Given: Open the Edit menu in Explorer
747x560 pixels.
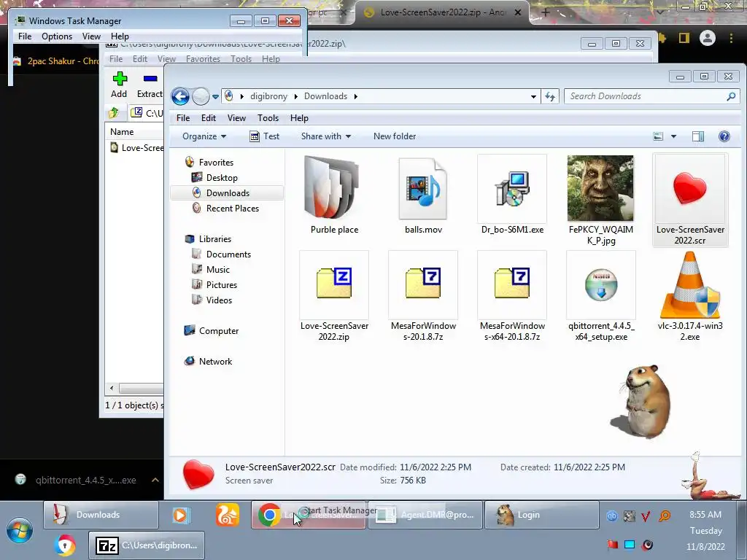Looking at the screenshot, I should (208, 118).
